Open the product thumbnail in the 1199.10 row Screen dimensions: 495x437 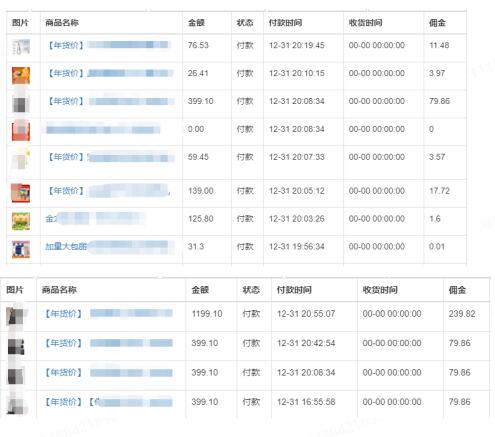click(16, 315)
